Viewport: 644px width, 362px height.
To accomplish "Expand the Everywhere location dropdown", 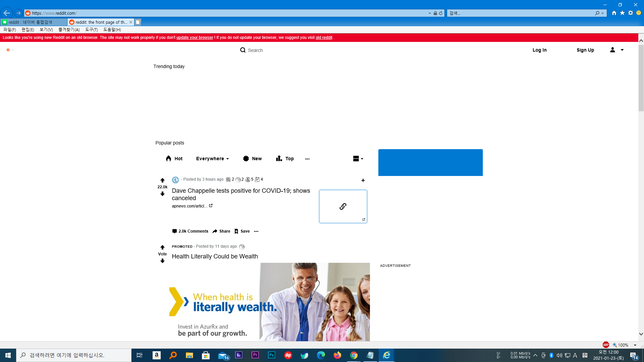I will (212, 159).
